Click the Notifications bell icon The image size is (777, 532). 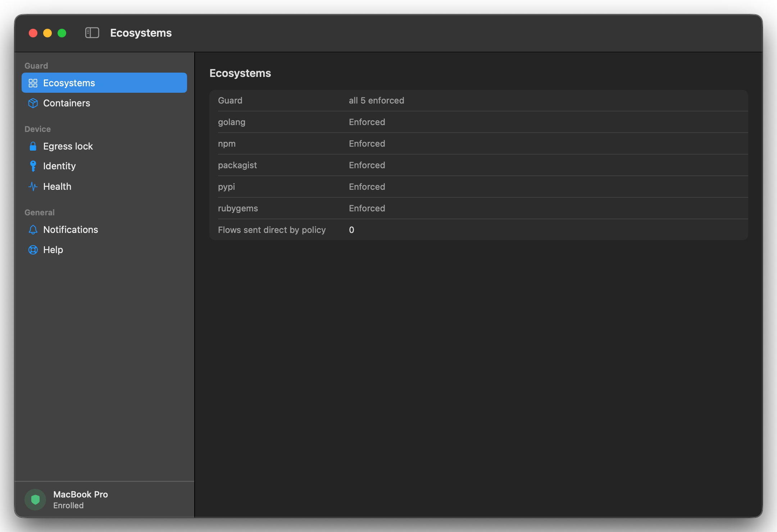pos(33,230)
